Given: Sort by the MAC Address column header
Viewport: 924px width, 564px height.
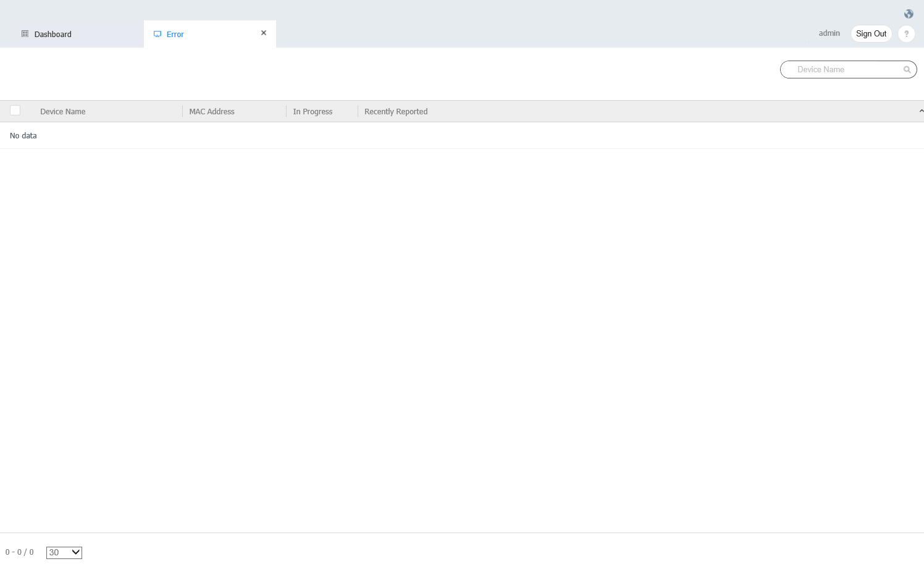Looking at the screenshot, I should [x=212, y=111].
